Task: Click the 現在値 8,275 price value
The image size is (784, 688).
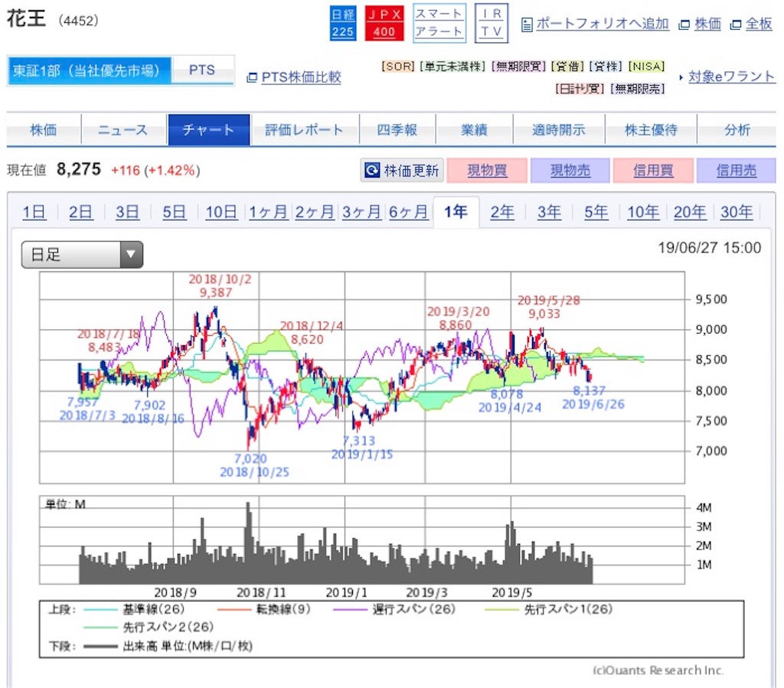Action: (79, 170)
